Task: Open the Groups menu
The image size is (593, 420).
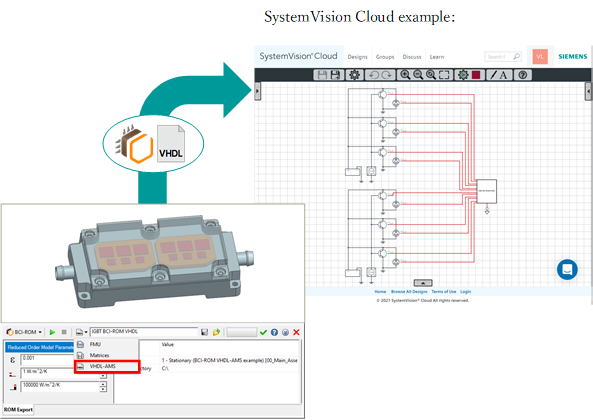Action: click(x=385, y=57)
